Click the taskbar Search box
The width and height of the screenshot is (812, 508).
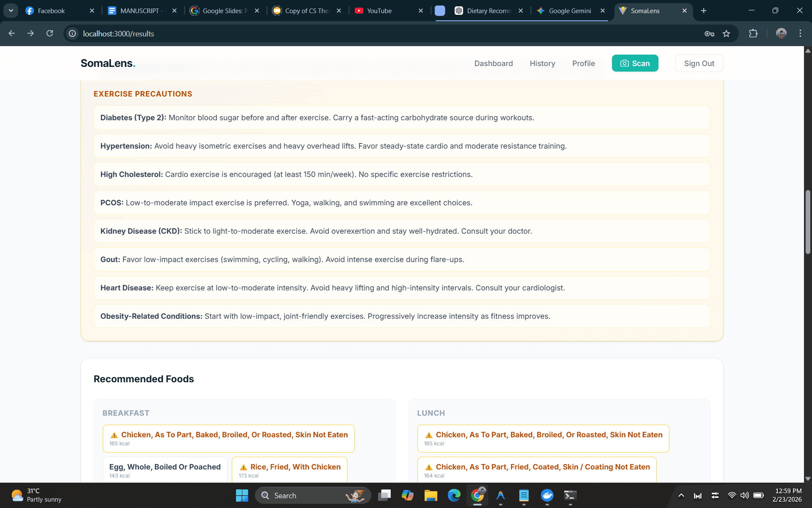point(313,495)
